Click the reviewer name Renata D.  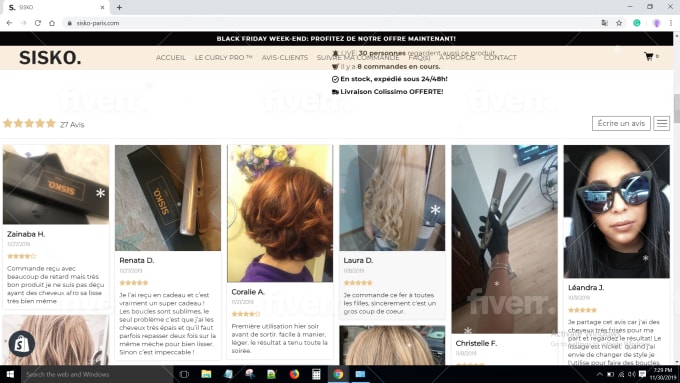point(137,260)
